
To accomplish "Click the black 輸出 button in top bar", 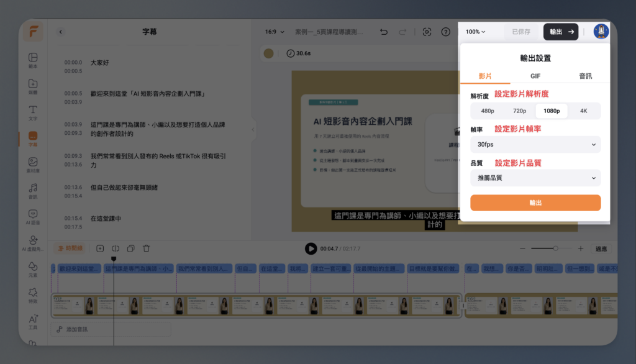I will click(x=561, y=32).
